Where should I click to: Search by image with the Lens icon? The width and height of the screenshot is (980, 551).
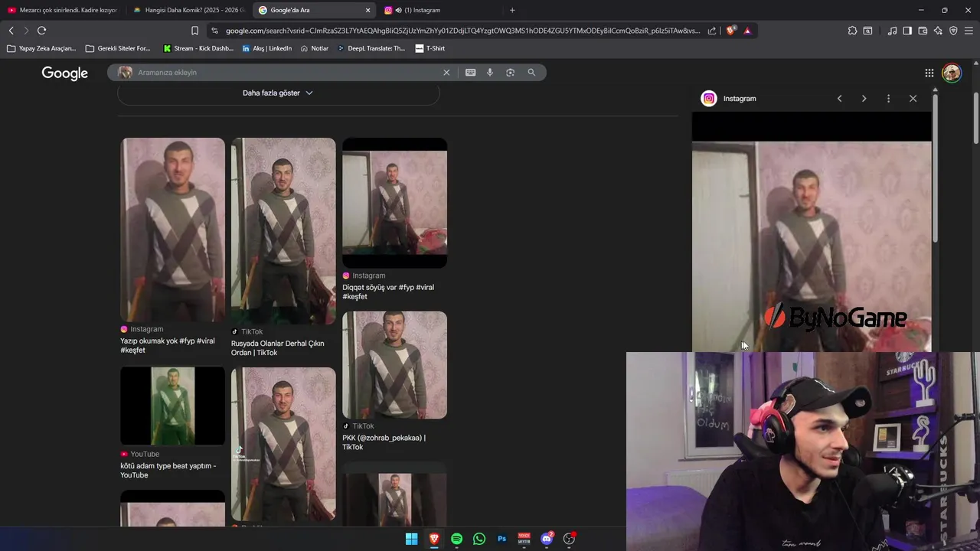[511, 73]
